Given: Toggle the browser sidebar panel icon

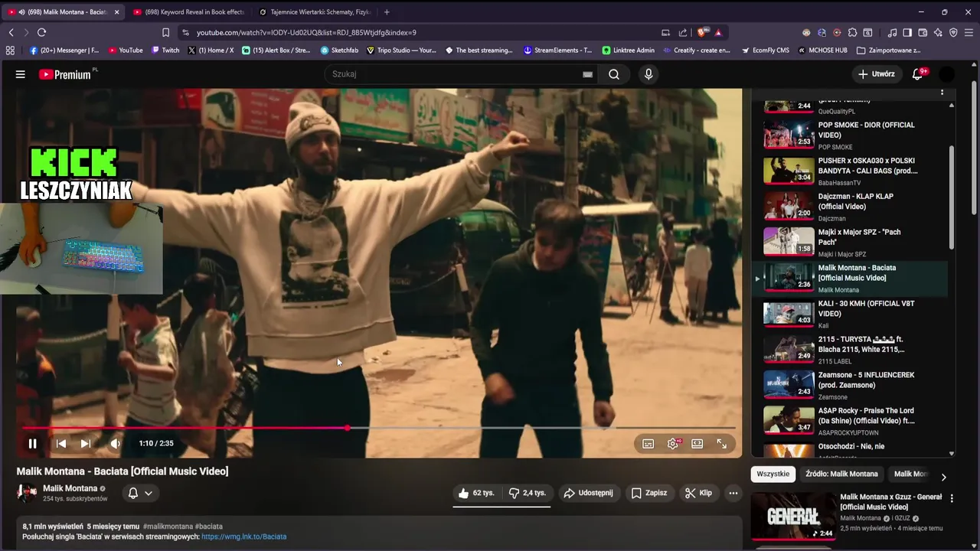Looking at the screenshot, I should tap(907, 32).
